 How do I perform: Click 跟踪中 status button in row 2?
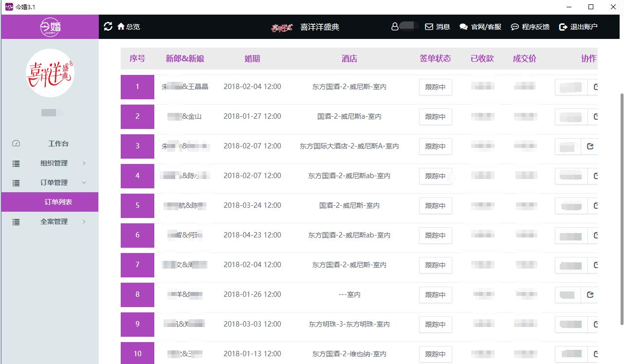pyautogui.click(x=436, y=117)
